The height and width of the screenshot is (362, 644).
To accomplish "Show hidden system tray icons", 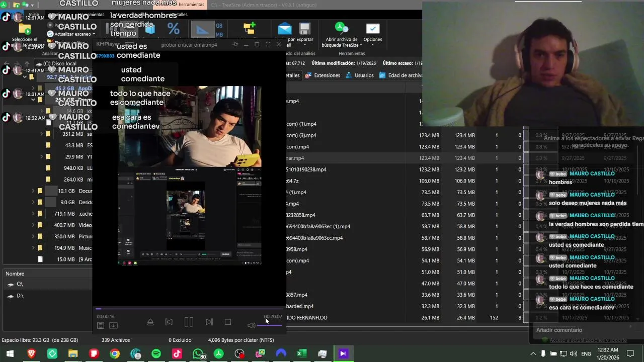I will (x=533, y=354).
